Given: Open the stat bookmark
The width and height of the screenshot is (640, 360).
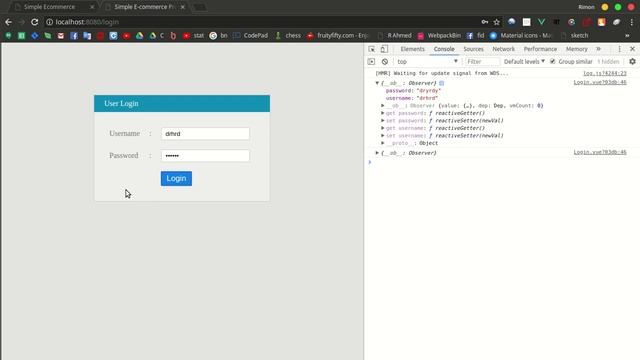Looking at the screenshot, I should [193, 36].
